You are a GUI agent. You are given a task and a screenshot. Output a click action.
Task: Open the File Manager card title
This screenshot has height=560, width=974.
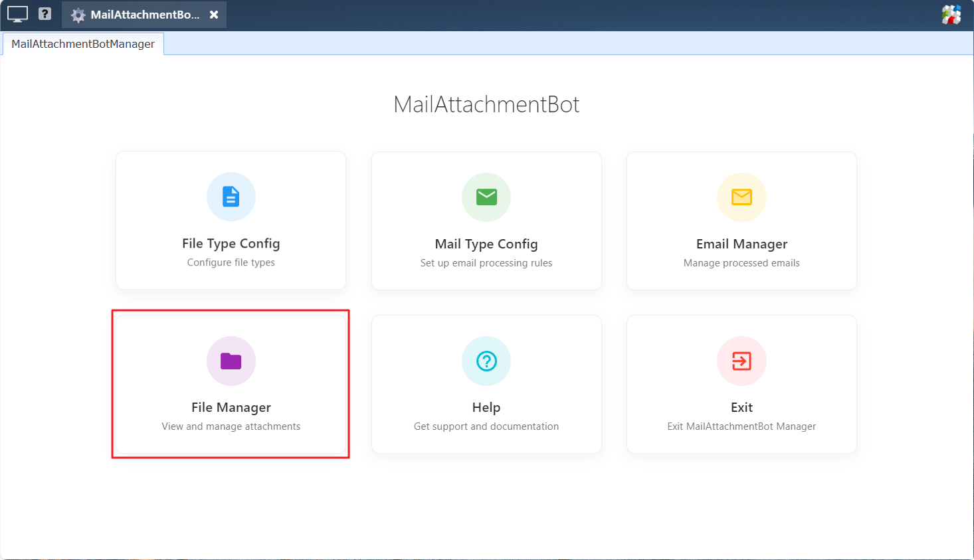(231, 408)
